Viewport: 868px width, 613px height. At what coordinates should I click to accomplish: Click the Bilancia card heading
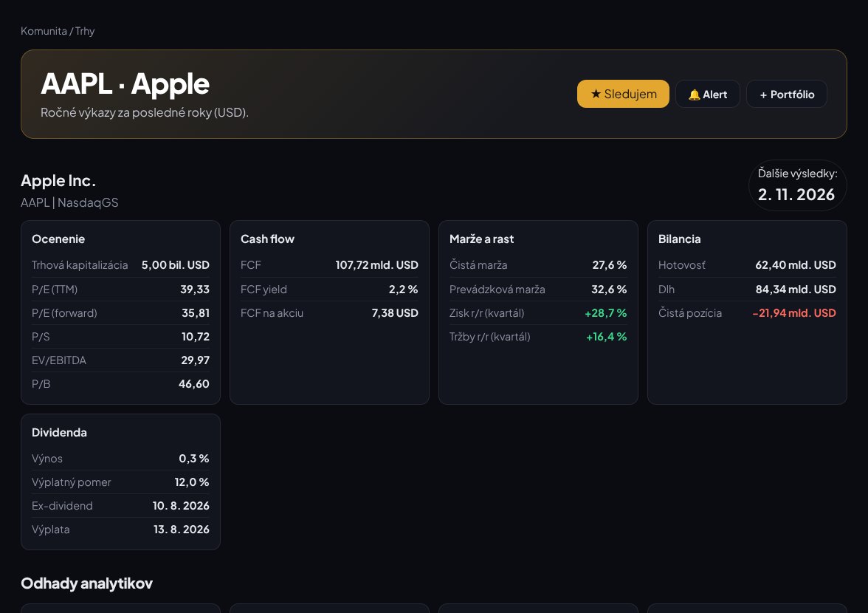(679, 239)
